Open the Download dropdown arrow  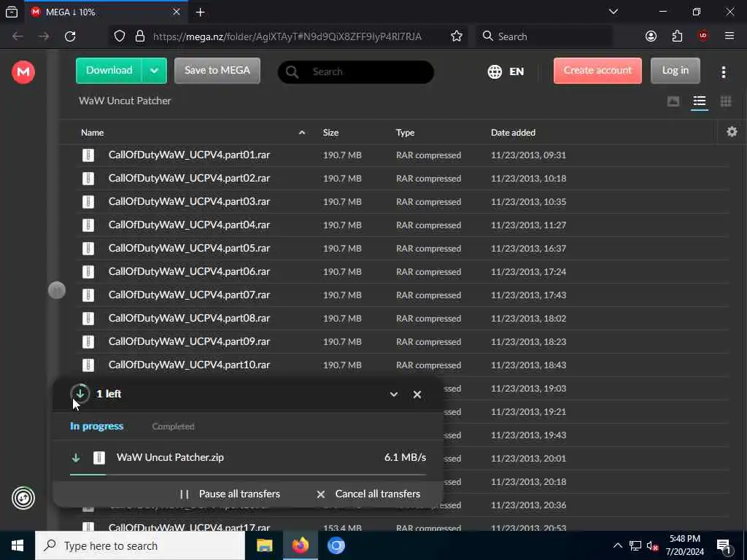154,71
